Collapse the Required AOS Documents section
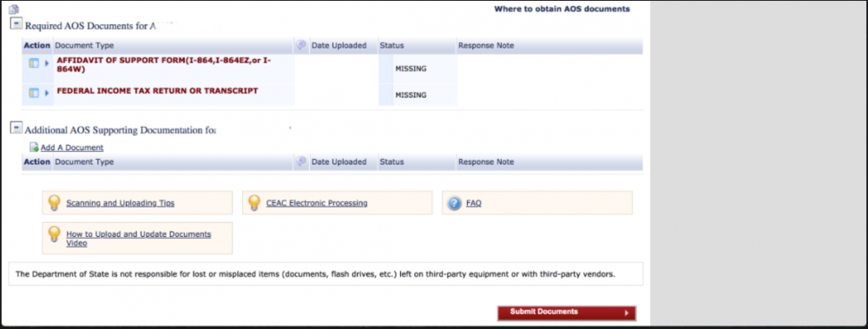The height and width of the screenshot is (329, 868). tap(16, 24)
